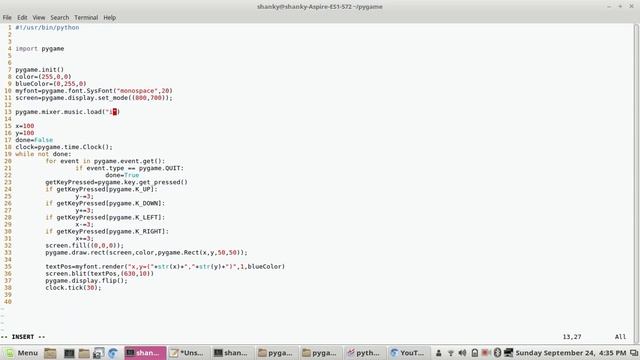Viewport: 640px width, 360px height.
Task: Open the Wi-Fi network tray icon
Action: pyautogui.click(x=451, y=353)
